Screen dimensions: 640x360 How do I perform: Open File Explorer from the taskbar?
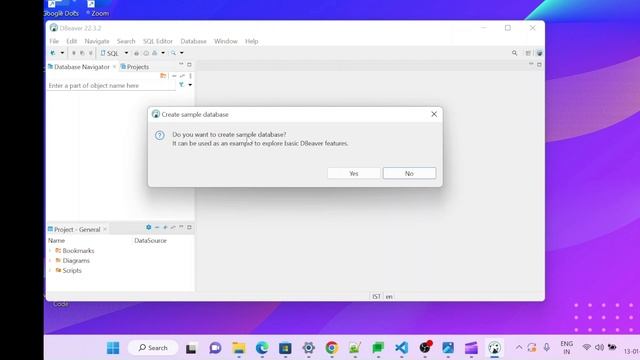coord(239,348)
